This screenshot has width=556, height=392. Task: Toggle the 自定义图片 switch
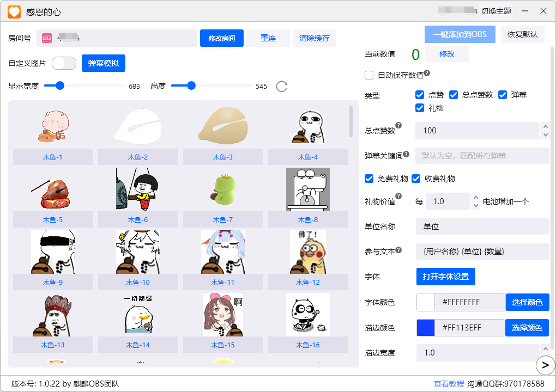tap(64, 63)
